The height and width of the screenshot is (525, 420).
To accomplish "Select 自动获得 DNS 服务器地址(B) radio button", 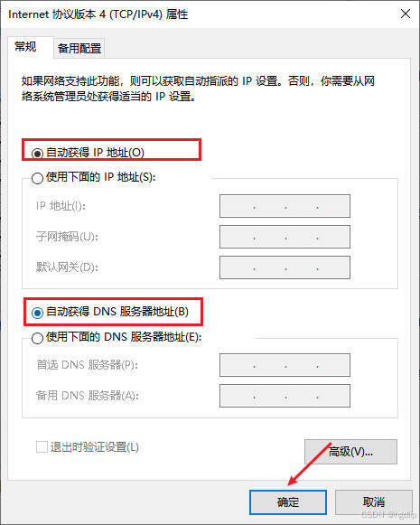I will (37, 313).
